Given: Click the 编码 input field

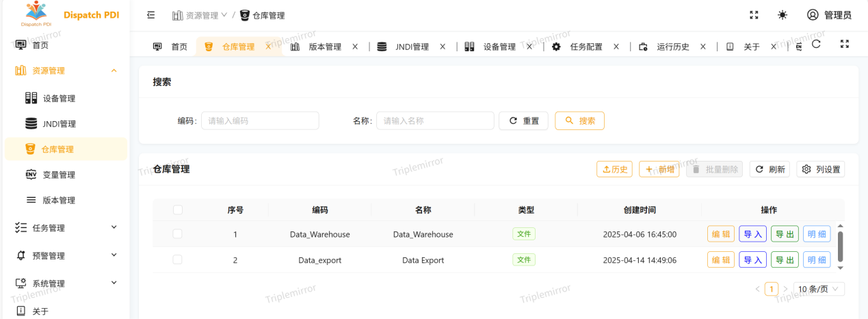Looking at the screenshot, I should (260, 120).
